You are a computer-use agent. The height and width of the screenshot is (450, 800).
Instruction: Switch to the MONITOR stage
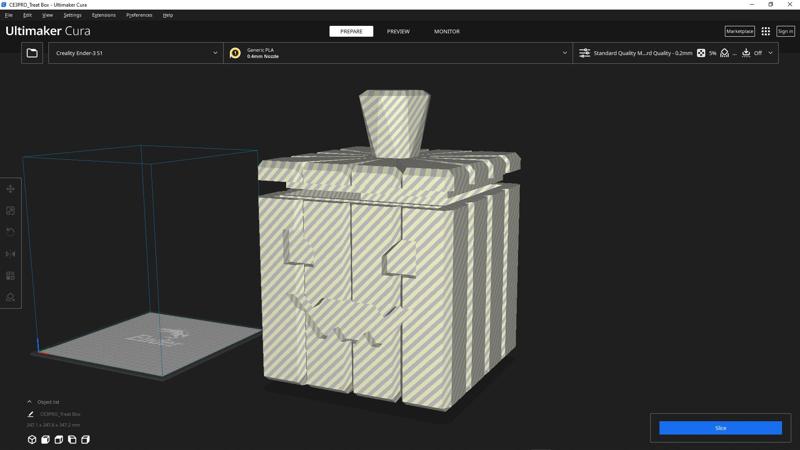(447, 32)
